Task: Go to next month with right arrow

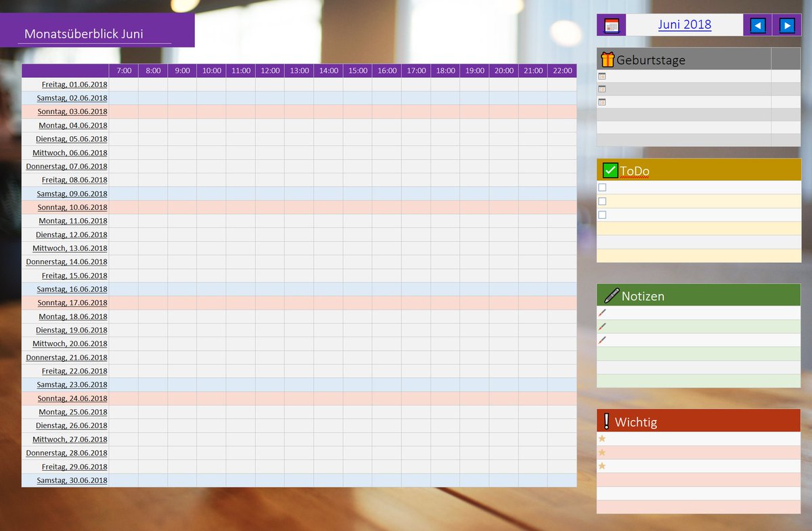Action: pos(786,25)
